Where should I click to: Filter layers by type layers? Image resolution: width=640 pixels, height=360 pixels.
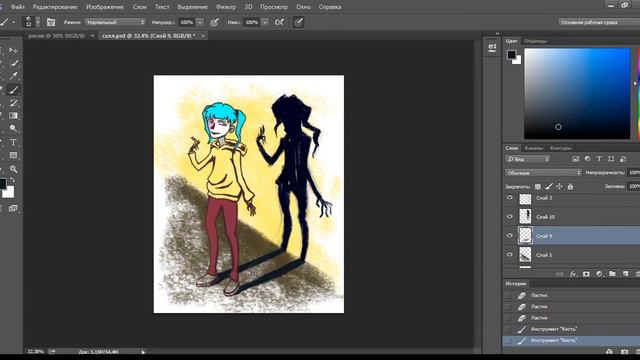[x=599, y=159]
